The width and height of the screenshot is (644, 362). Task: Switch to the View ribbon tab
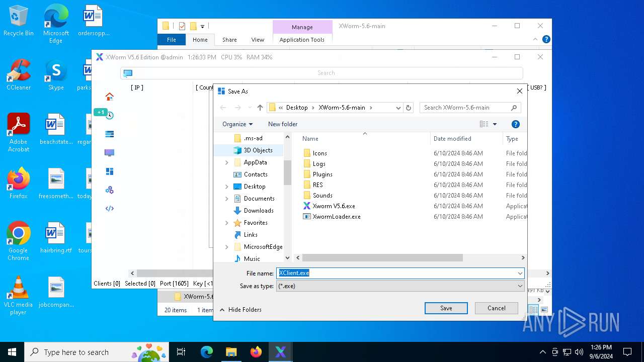click(258, 40)
